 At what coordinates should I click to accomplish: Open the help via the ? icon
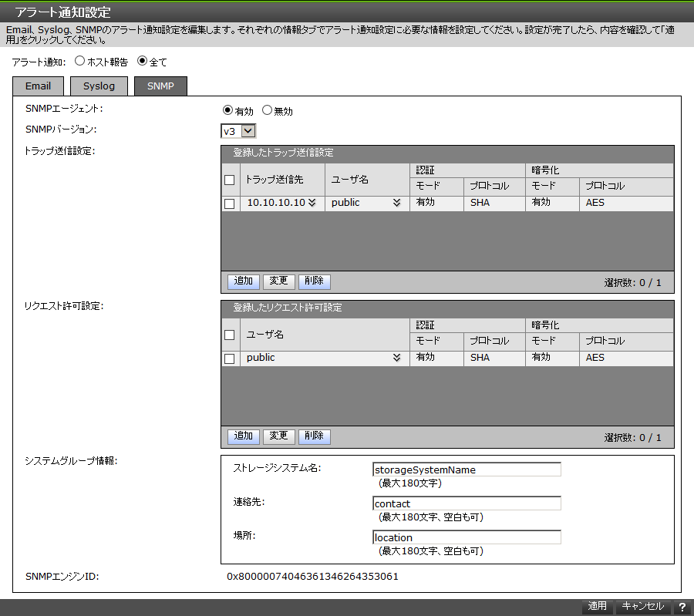point(683,606)
